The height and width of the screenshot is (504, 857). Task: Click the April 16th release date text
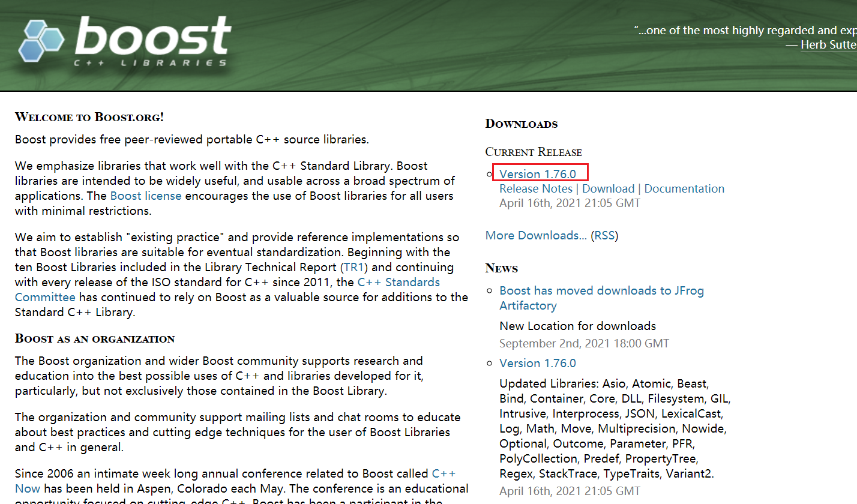569,203
